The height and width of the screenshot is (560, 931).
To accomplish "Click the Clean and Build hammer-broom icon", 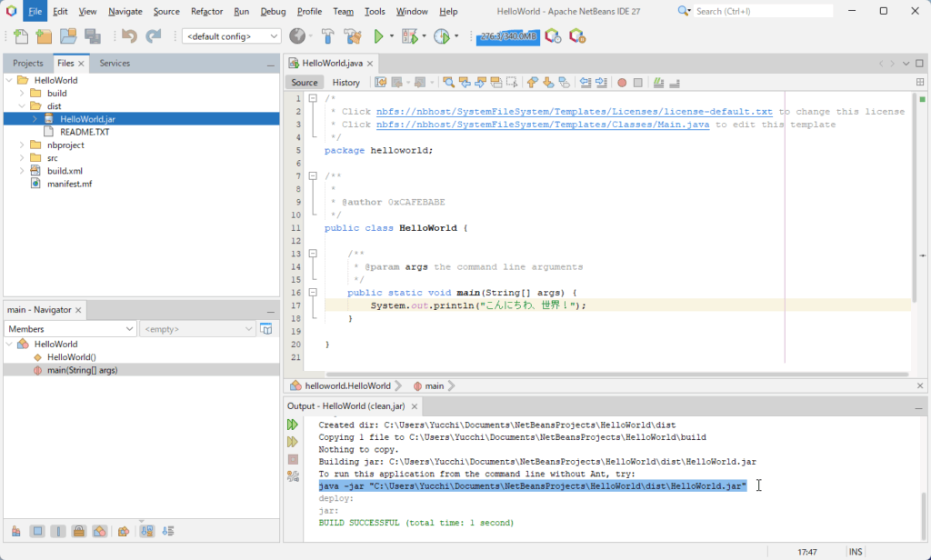I will [352, 36].
